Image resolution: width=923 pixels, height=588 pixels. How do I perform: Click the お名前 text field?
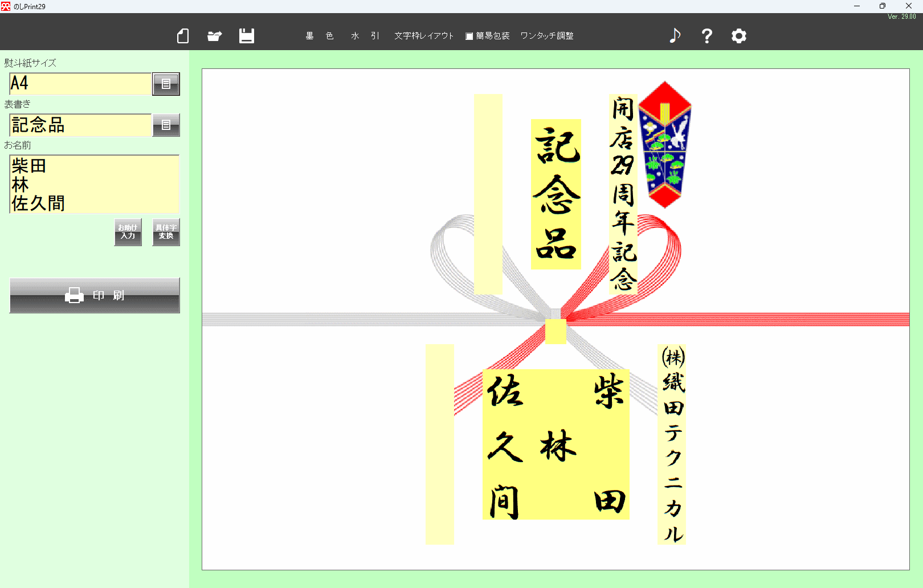(x=94, y=184)
